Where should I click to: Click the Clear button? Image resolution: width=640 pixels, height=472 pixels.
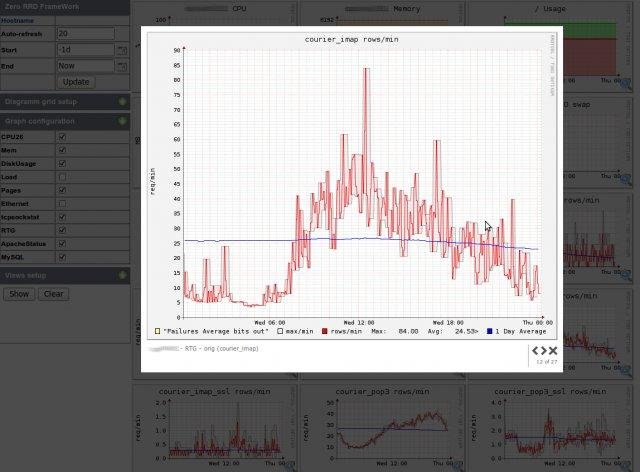pyautogui.click(x=53, y=294)
